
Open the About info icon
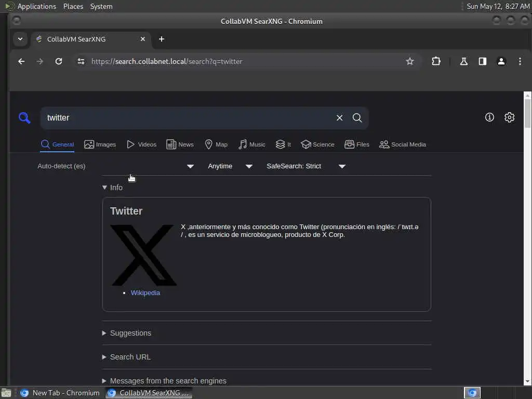tap(489, 117)
